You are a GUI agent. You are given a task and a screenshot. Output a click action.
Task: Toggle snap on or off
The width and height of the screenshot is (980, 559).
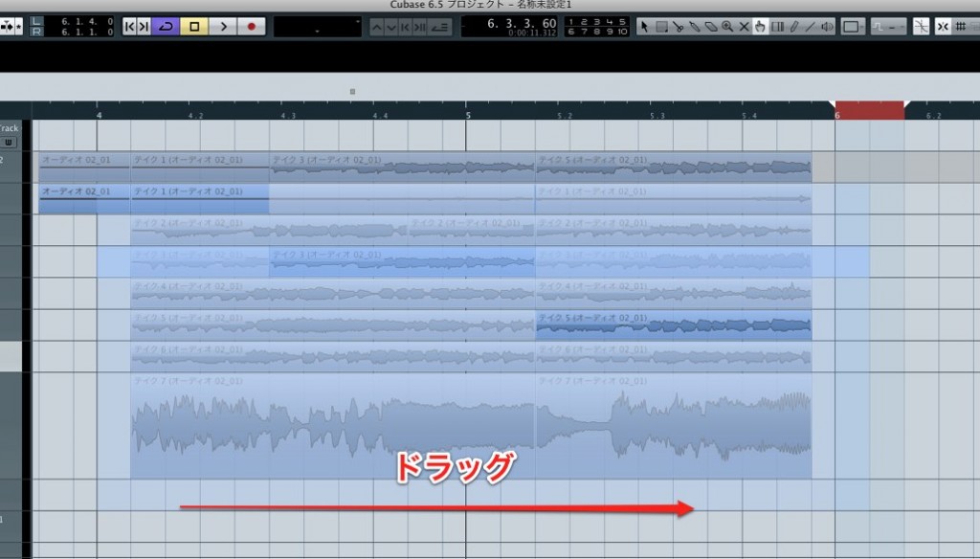point(944,28)
